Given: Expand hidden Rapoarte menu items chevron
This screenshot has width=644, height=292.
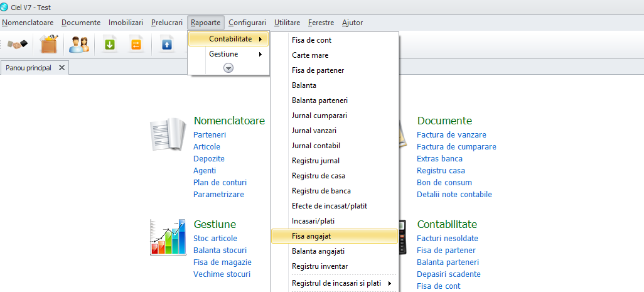Looking at the screenshot, I should point(228,68).
